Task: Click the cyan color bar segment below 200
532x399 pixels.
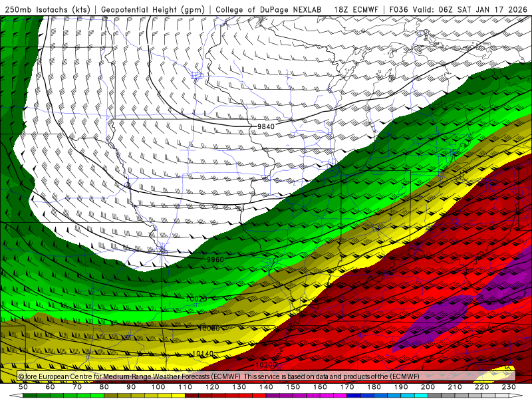Action: point(421,396)
